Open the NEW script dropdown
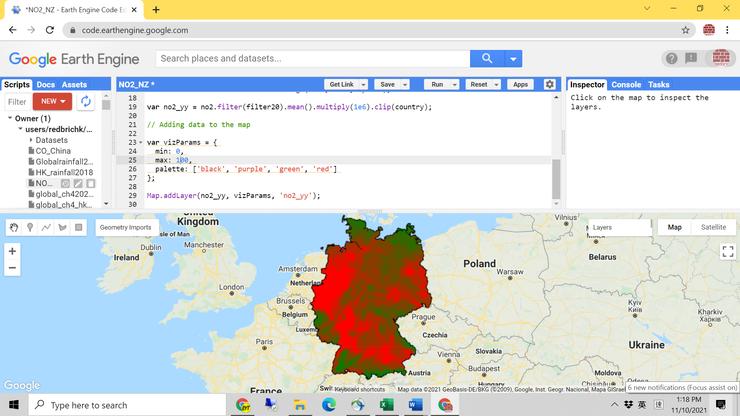Viewport: 740px width, 416px height. coord(52,102)
